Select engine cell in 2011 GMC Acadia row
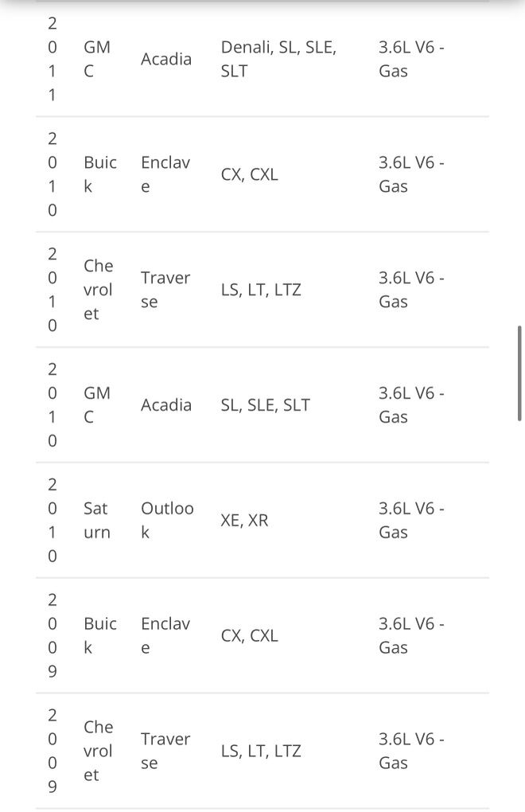 [x=410, y=59]
